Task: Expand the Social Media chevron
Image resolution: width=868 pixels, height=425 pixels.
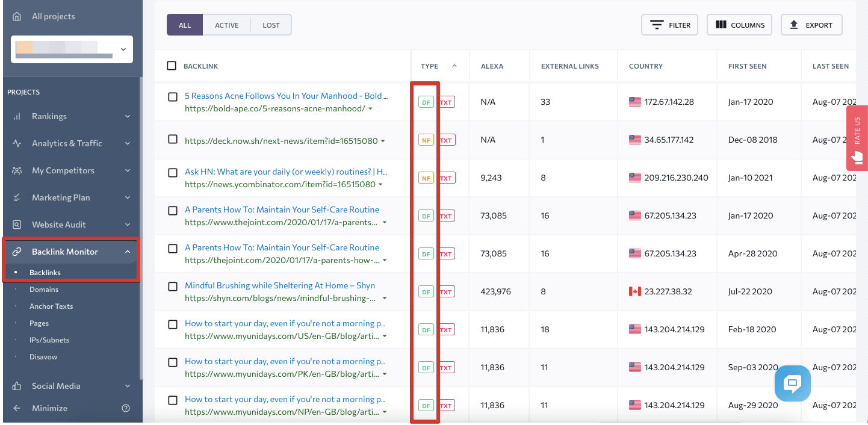Action: coord(128,386)
